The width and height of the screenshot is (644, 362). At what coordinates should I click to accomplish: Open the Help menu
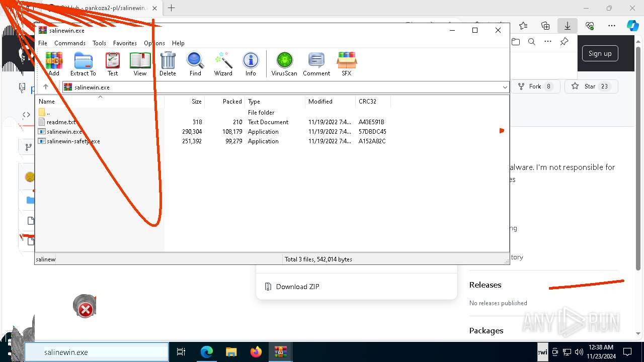[178, 43]
